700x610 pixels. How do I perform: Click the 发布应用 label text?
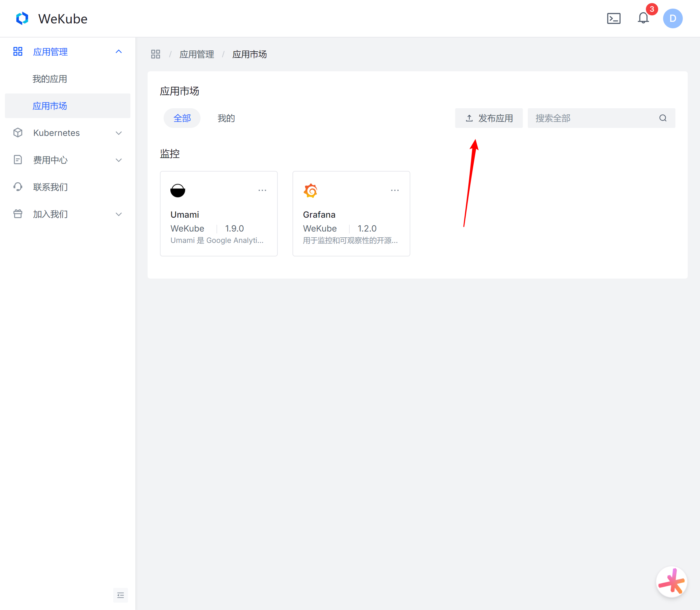[x=495, y=118]
